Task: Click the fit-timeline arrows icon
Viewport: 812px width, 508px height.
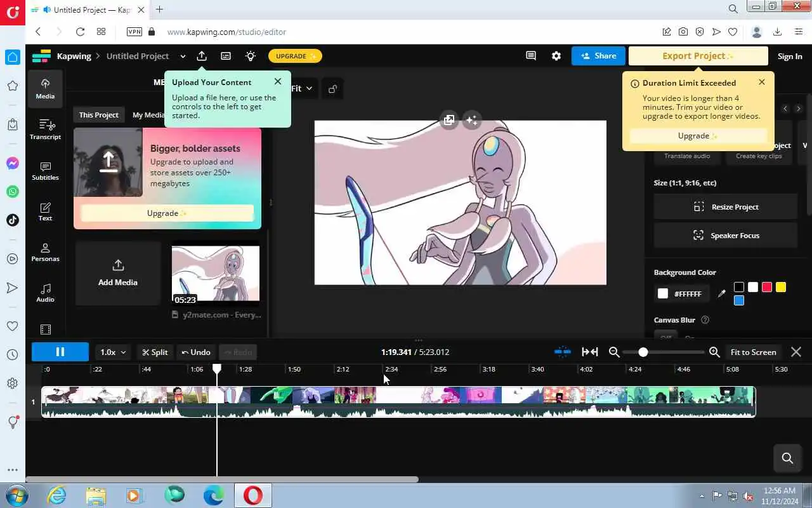Action: pos(589,352)
